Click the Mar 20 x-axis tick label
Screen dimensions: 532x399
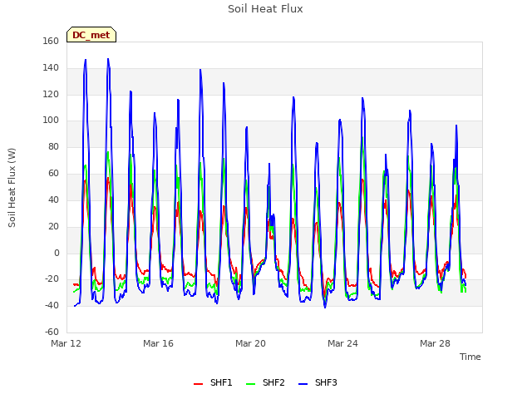[250, 343]
